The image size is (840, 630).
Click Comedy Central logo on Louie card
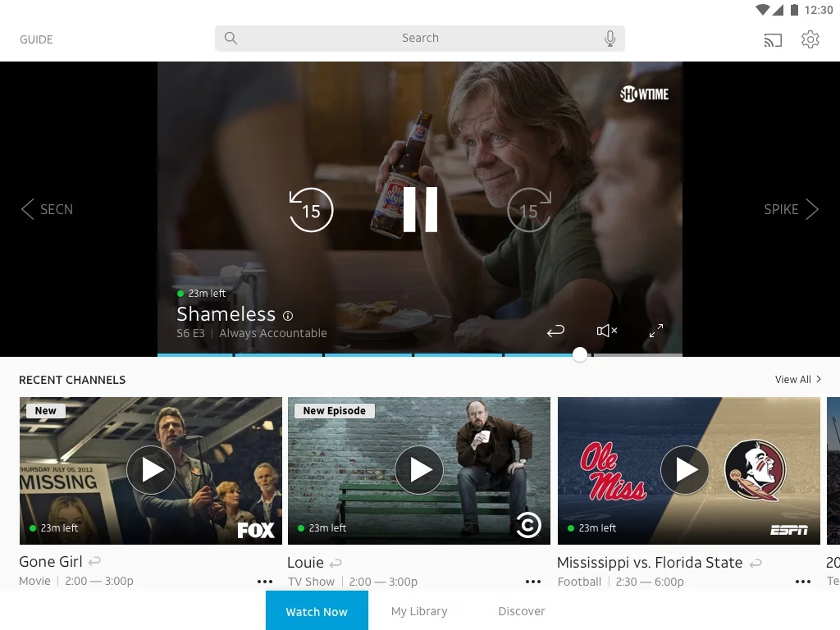[x=528, y=526]
